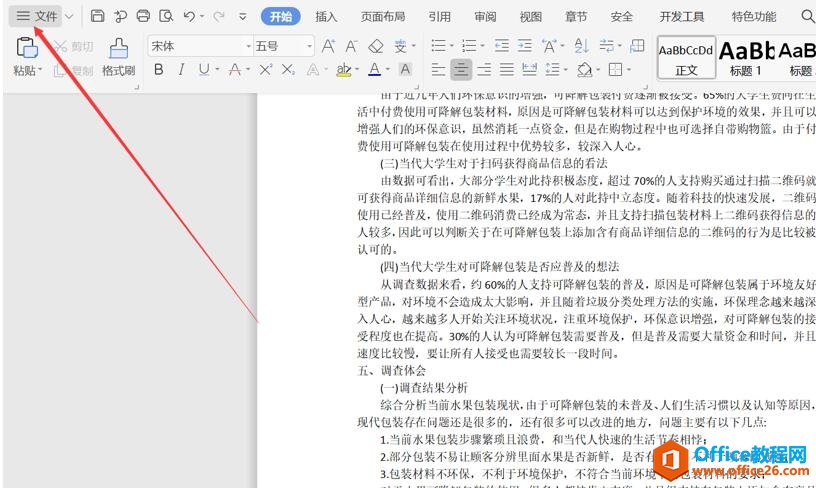This screenshot has width=816, height=488.
Task: Select the 开始 tab
Action: click(281, 17)
